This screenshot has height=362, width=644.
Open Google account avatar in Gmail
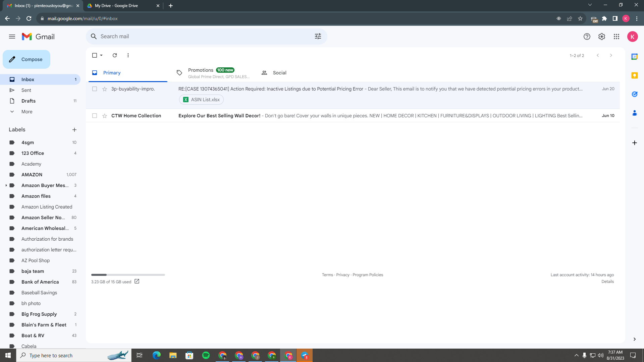coord(632,37)
